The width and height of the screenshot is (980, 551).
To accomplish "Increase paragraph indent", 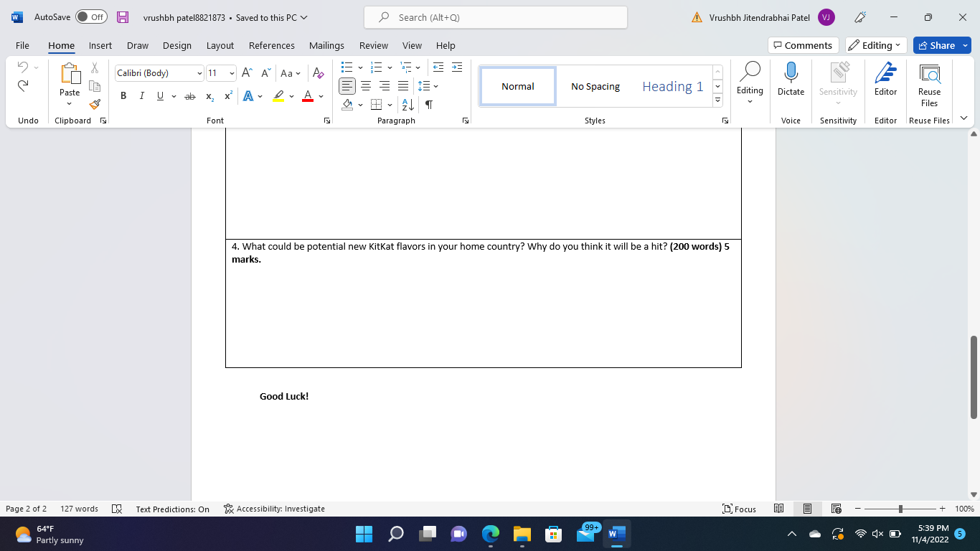I will pos(456,67).
